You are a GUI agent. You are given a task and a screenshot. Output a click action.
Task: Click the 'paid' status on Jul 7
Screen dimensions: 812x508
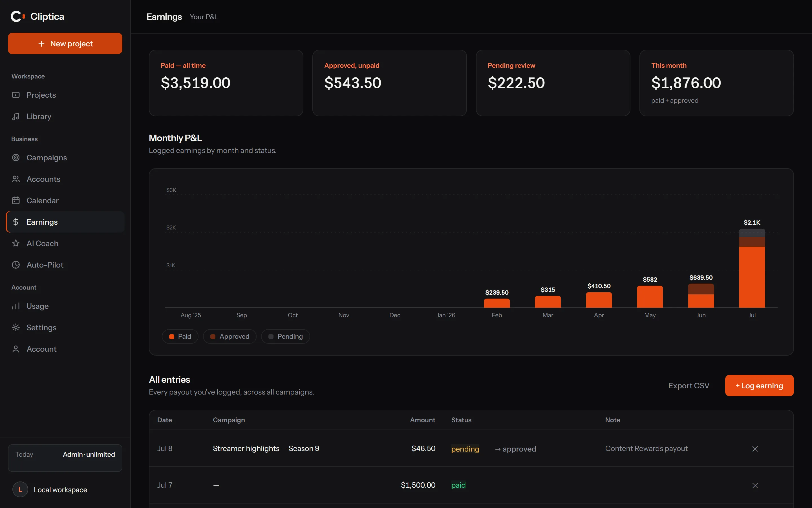[x=458, y=485]
